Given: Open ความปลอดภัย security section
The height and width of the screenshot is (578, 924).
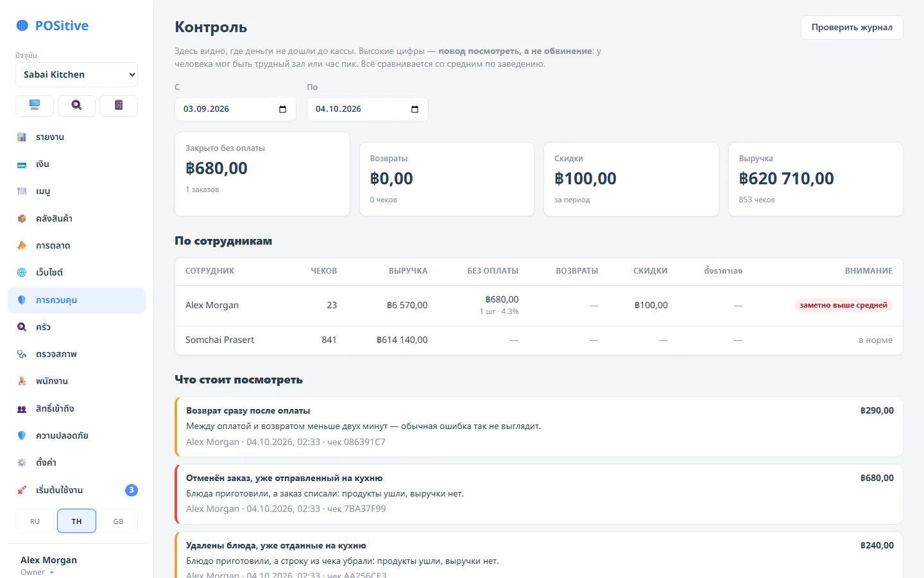Looking at the screenshot, I should click(x=76, y=435).
